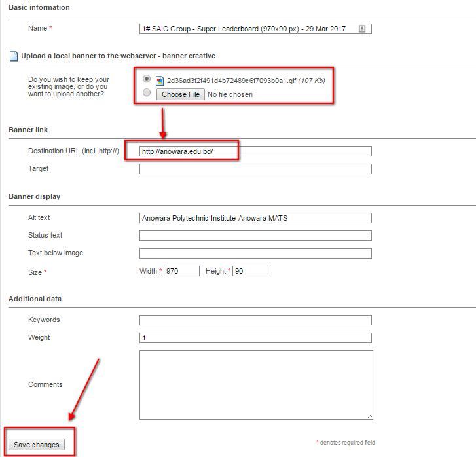Click the Destination URL input field
Viewport: 476px width, 457px height.
pyautogui.click(x=255, y=151)
